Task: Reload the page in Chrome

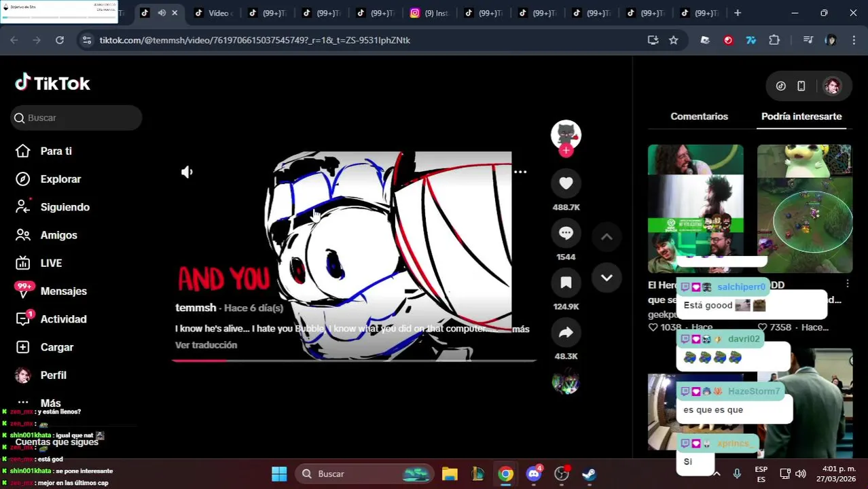Action: [60, 40]
